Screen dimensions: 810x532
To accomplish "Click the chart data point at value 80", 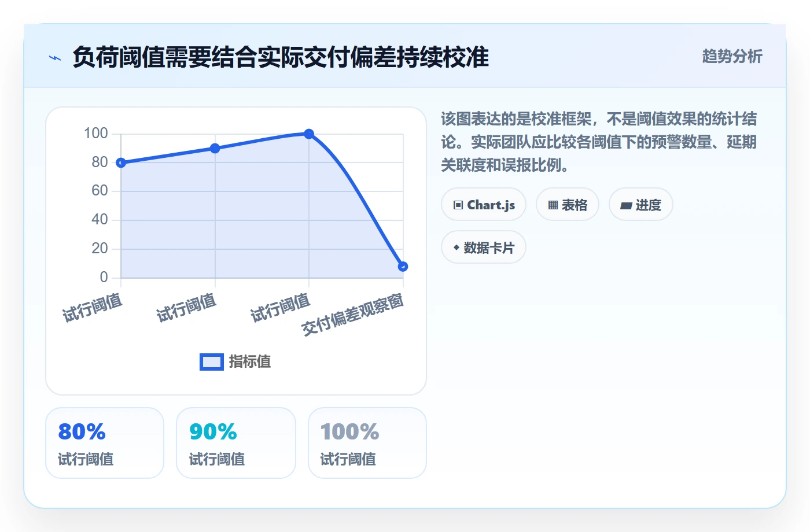I will (x=121, y=163).
